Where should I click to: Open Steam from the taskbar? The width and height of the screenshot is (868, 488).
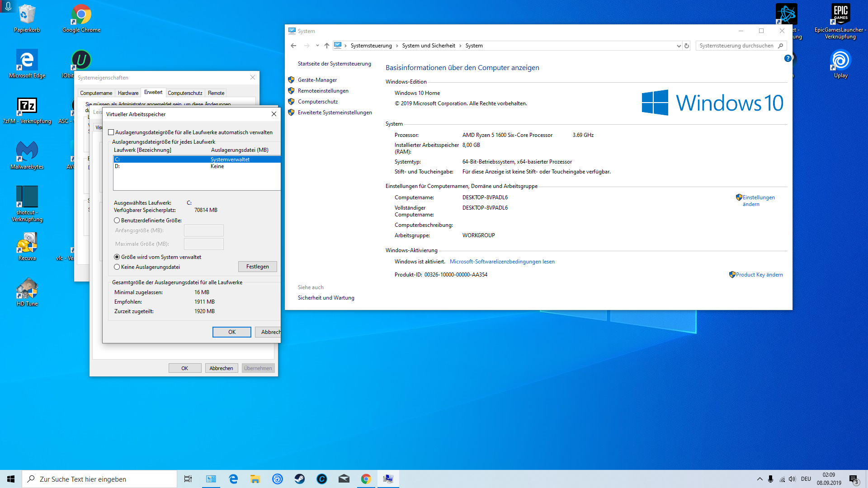[x=300, y=479]
